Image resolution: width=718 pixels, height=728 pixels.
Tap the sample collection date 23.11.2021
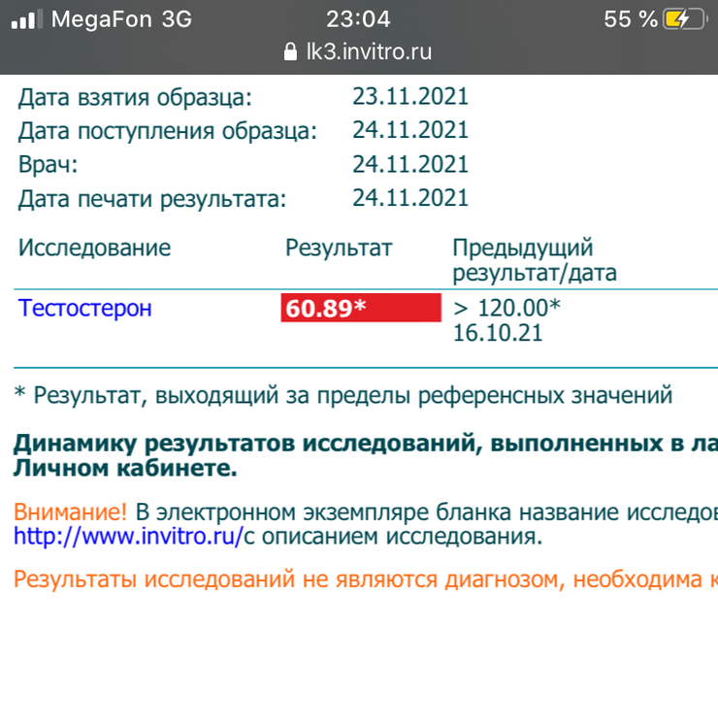(x=410, y=96)
